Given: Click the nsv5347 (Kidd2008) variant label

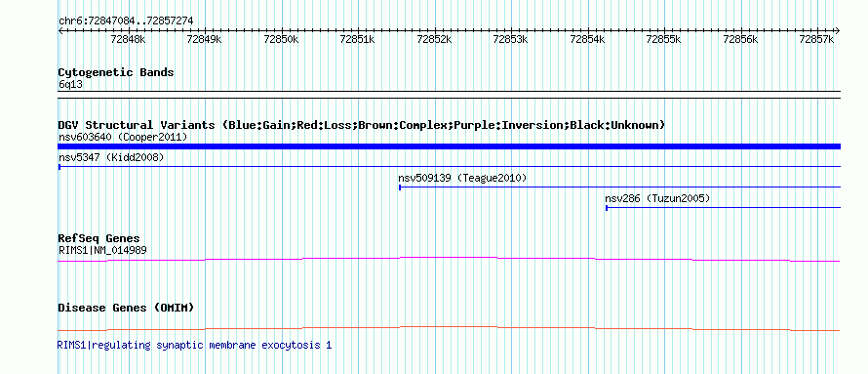Looking at the screenshot, I should (111, 157).
